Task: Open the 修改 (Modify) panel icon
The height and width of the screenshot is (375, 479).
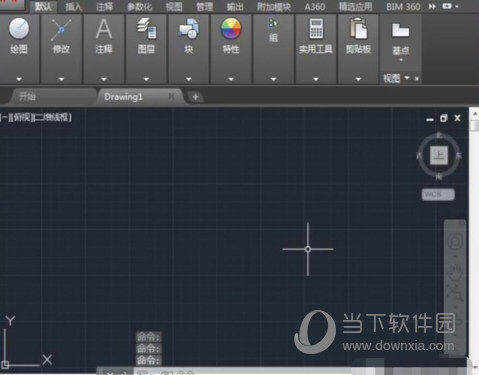Action: 61,30
